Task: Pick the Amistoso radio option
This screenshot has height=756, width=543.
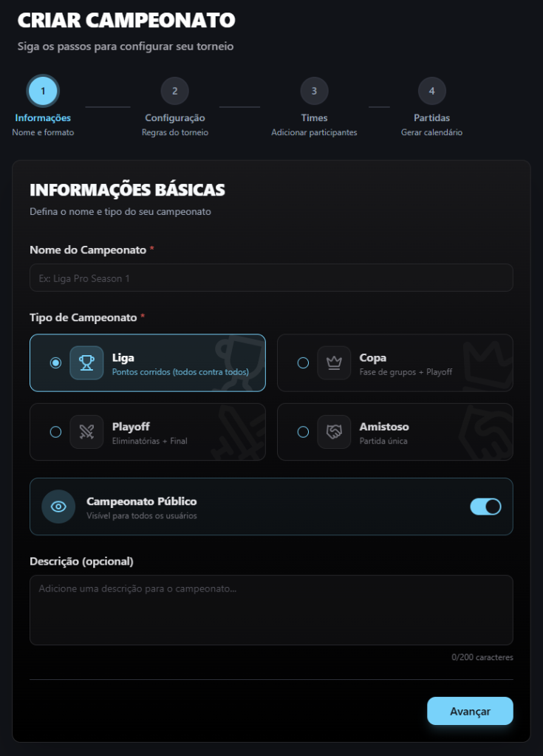Action: (x=303, y=432)
